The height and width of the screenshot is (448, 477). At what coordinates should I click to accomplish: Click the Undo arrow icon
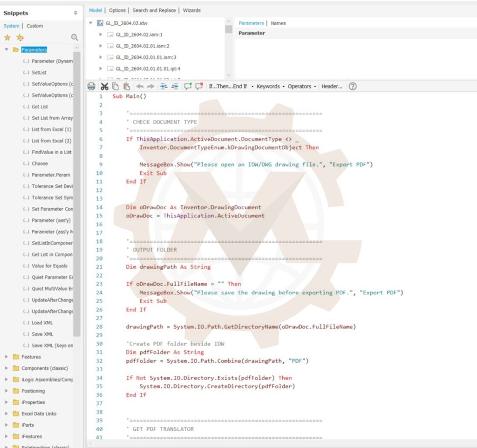pos(140,86)
